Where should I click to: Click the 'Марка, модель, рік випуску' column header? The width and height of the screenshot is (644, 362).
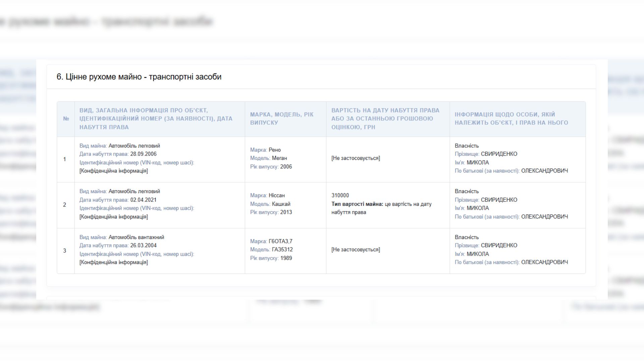pos(282,119)
